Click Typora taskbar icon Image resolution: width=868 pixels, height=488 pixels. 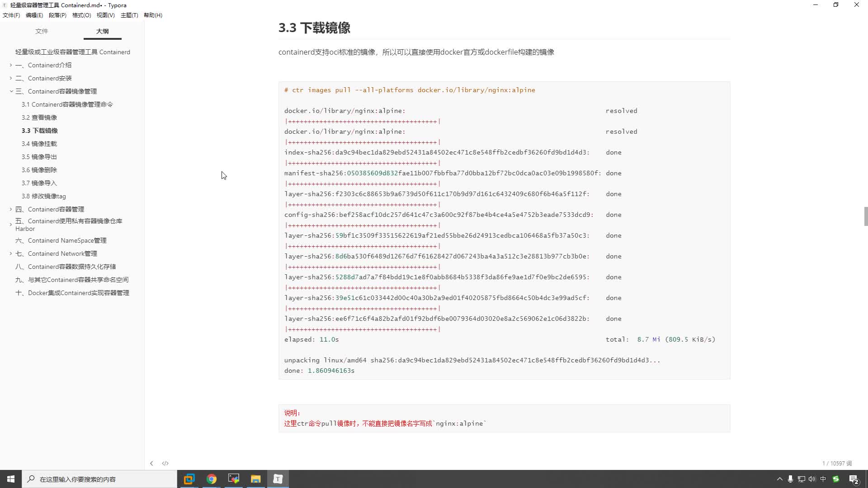click(278, 479)
